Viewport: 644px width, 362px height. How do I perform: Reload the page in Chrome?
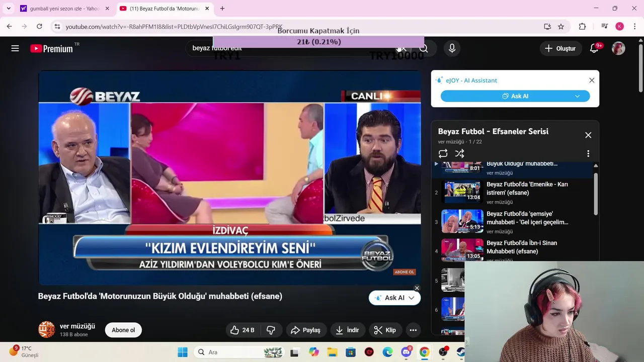[x=39, y=26]
